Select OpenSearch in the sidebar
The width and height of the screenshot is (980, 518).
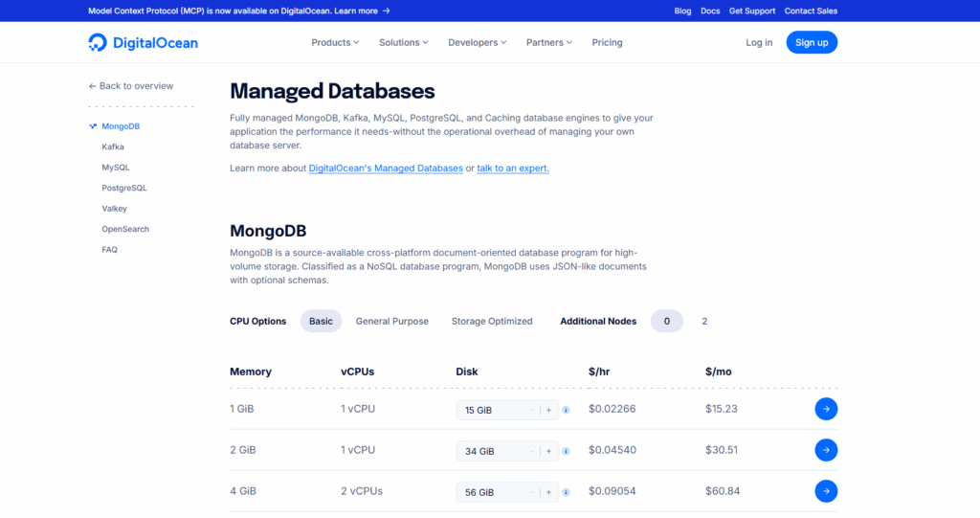tap(125, 230)
